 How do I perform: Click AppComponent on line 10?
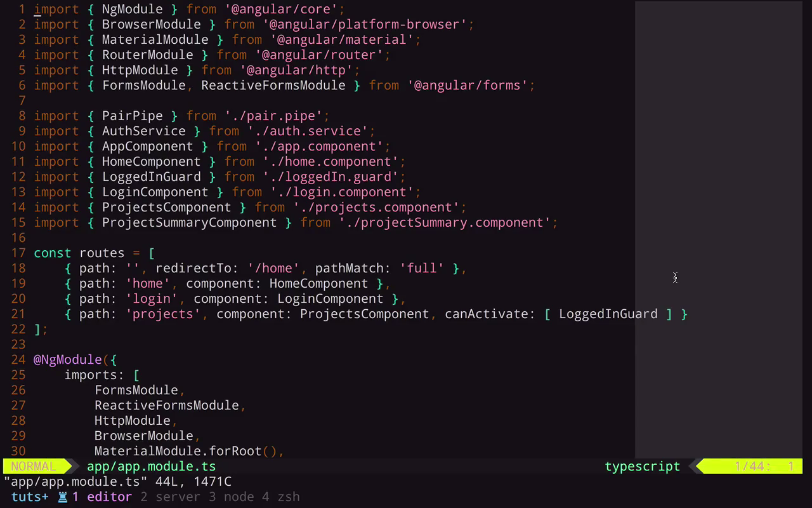click(148, 146)
